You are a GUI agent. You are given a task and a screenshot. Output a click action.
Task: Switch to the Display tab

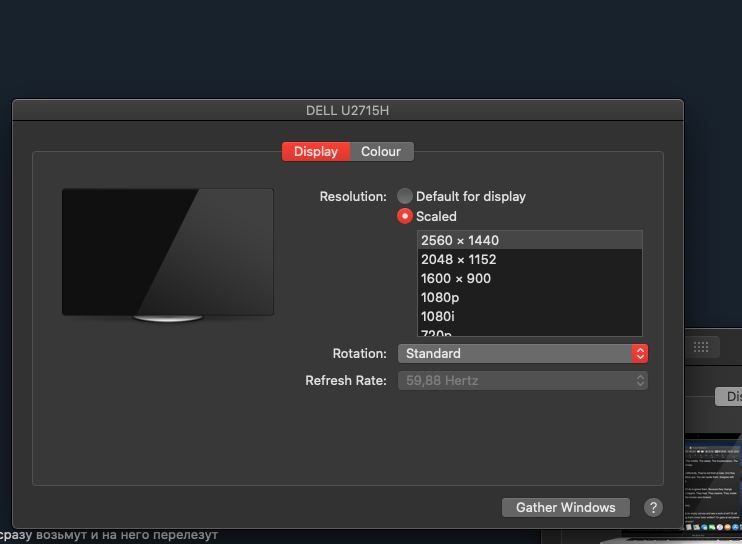(316, 151)
